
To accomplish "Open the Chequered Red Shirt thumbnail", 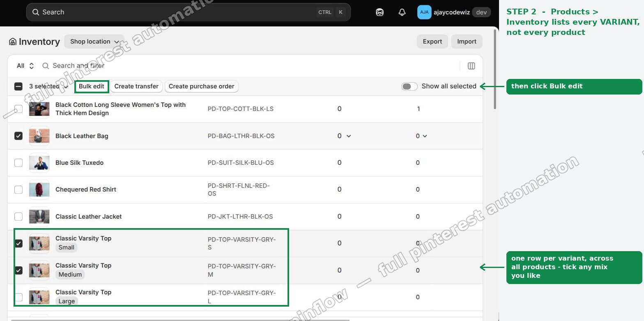I will point(39,189).
